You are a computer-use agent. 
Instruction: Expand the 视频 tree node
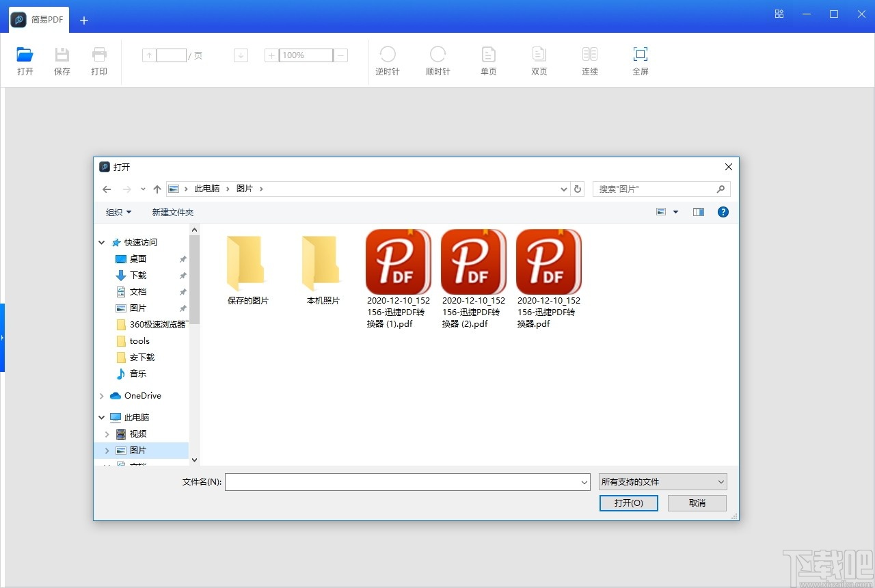(x=107, y=434)
